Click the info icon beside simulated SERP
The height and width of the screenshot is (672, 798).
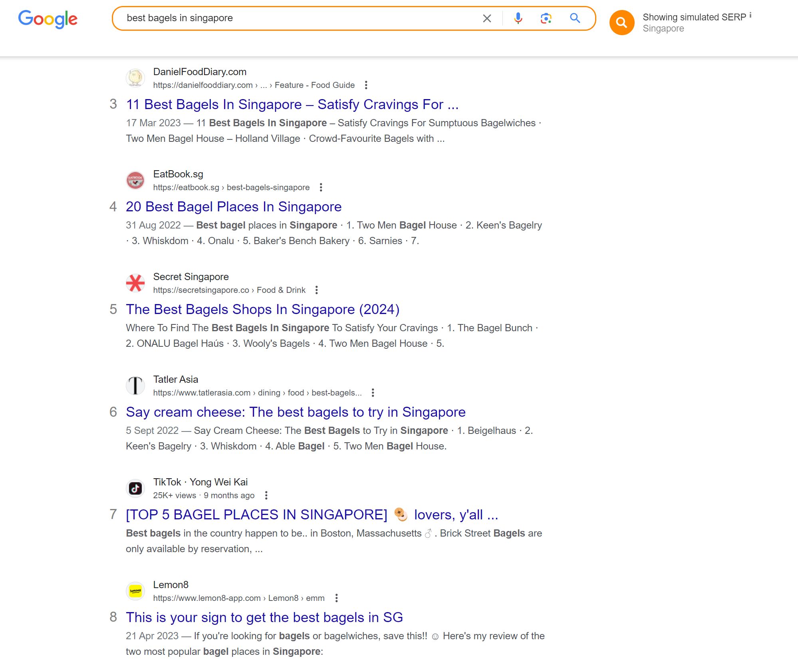coord(750,15)
